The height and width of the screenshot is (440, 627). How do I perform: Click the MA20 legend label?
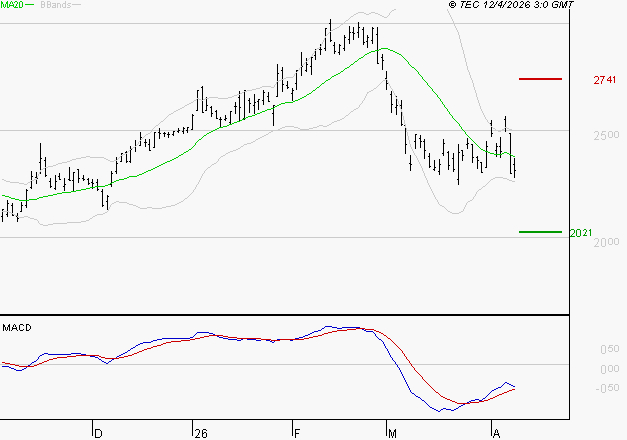(12, 5)
